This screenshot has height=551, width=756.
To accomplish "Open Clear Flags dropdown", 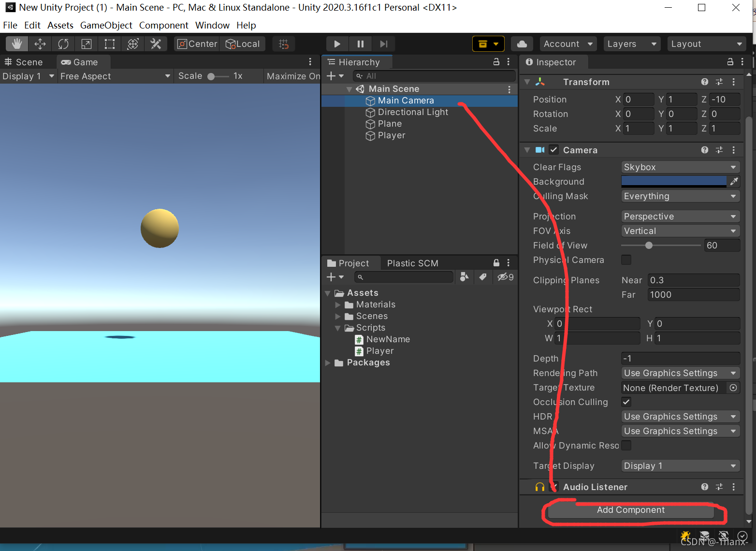I will point(680,167).
